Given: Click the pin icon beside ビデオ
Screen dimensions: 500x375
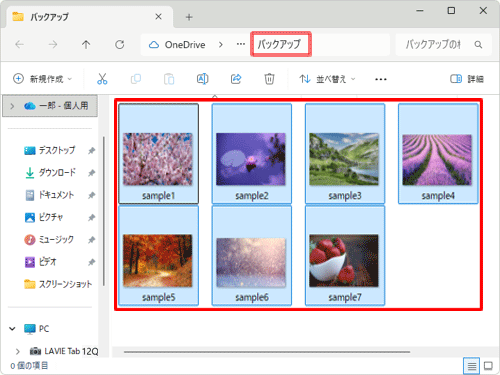Looking at the screenshot, I should [91, 262].
